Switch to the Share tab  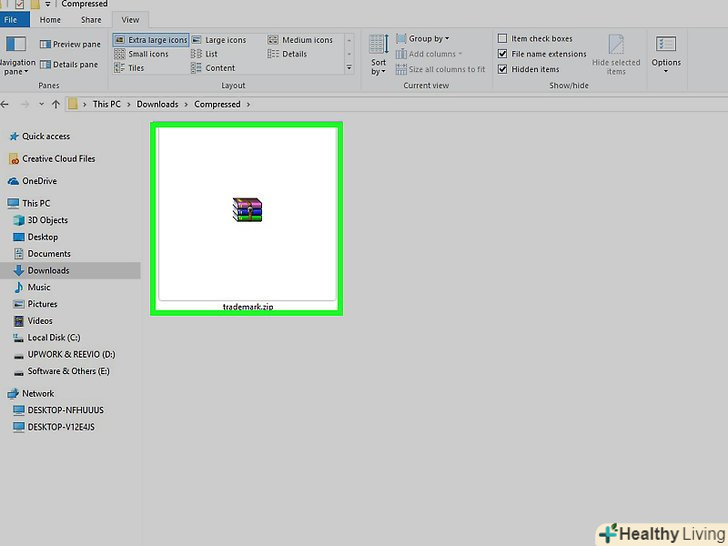[91, 20]
